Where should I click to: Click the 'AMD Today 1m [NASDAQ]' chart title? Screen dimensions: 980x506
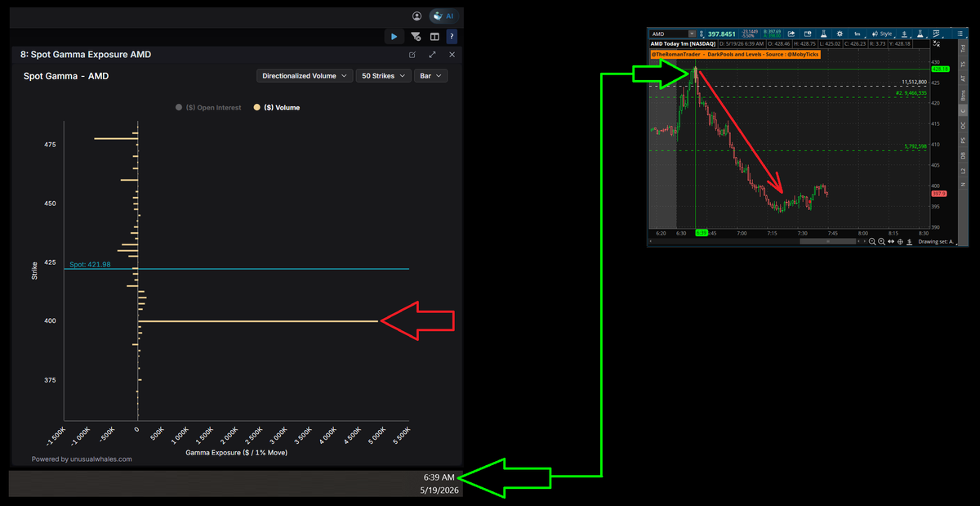click(x=683, y=43)
